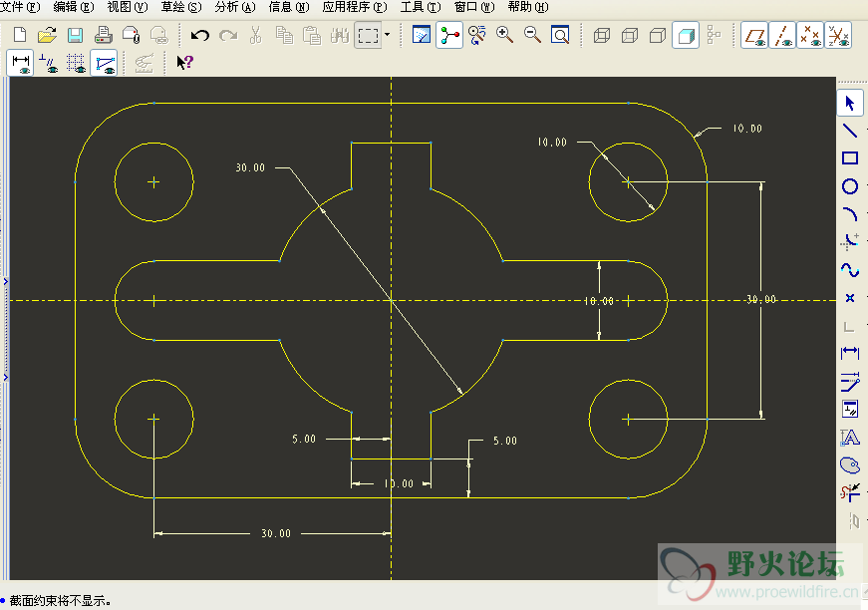868x610 pixels.
Task: Open the 文件(F) menu
Action: pyautogui.click(x=20, y=7)
